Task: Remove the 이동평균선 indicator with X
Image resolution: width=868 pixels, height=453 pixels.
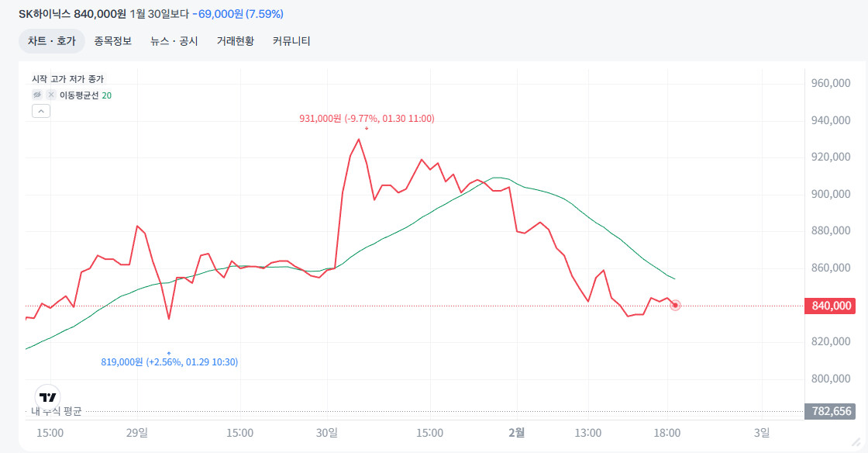Action: [x=51, y=95]
